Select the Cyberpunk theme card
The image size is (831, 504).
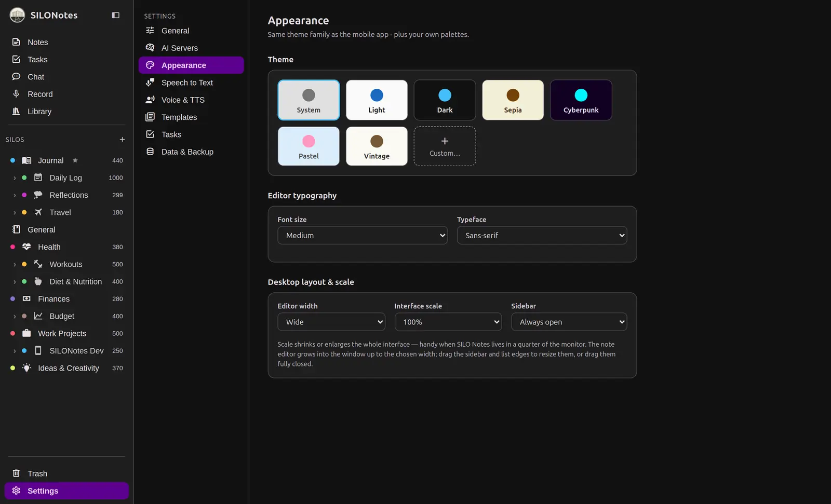(581, 100)
